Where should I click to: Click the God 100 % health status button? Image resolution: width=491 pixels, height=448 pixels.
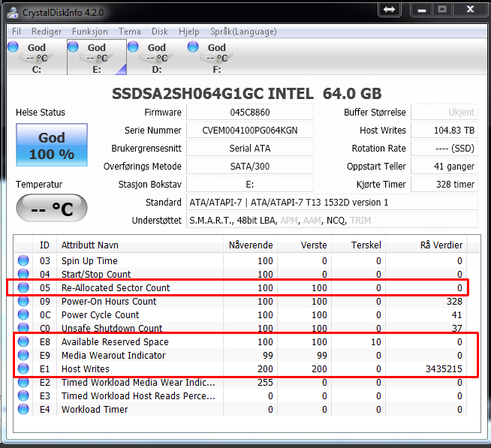click(52, 145)
